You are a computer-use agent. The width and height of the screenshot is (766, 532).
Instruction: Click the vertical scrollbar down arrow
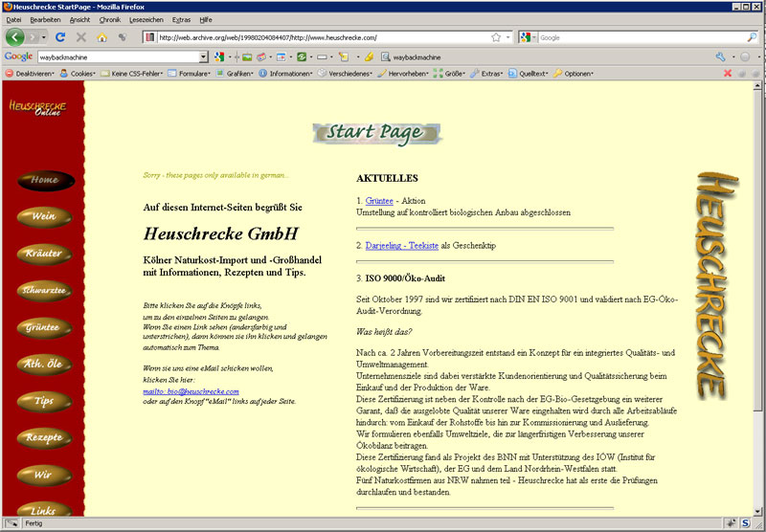(x=757, y=512)
